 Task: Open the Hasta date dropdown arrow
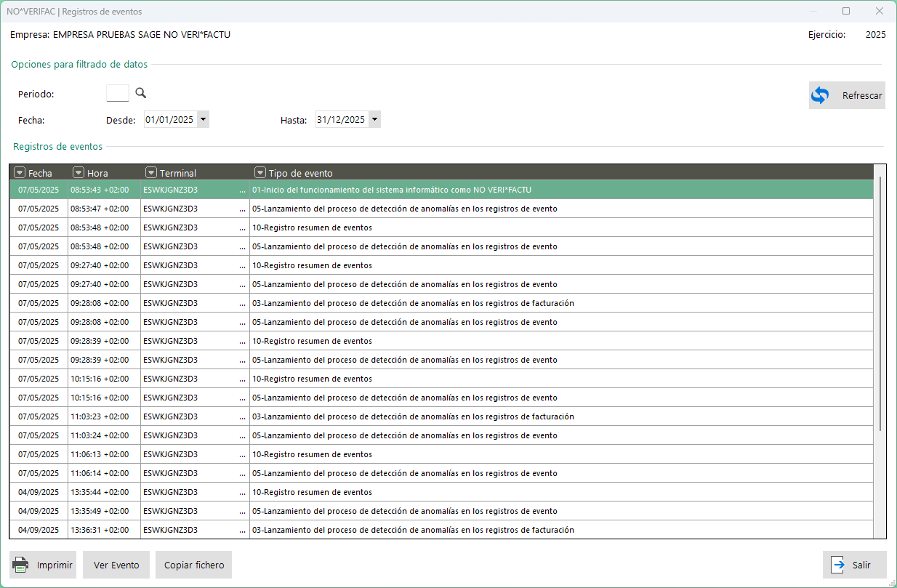pos(374,120)
